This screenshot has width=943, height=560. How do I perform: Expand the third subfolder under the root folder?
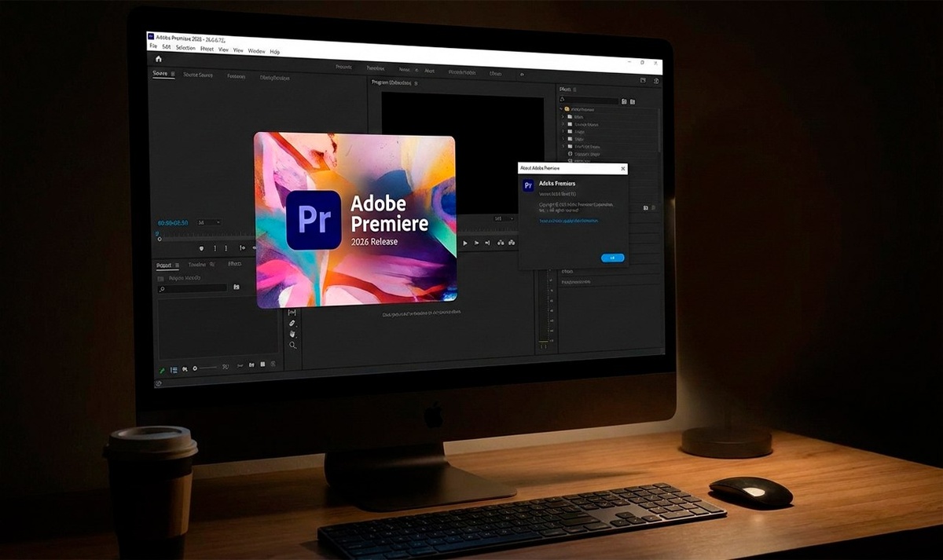tap(563, 131)
